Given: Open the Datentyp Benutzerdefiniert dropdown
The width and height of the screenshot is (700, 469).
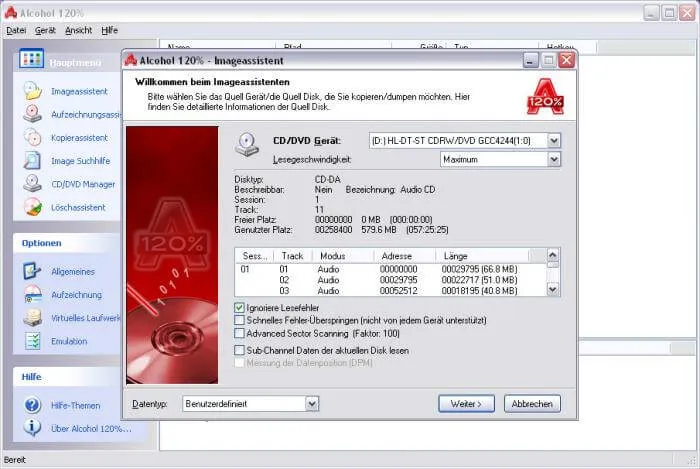Looking at the screenshot, I should [x=312, y=404].
